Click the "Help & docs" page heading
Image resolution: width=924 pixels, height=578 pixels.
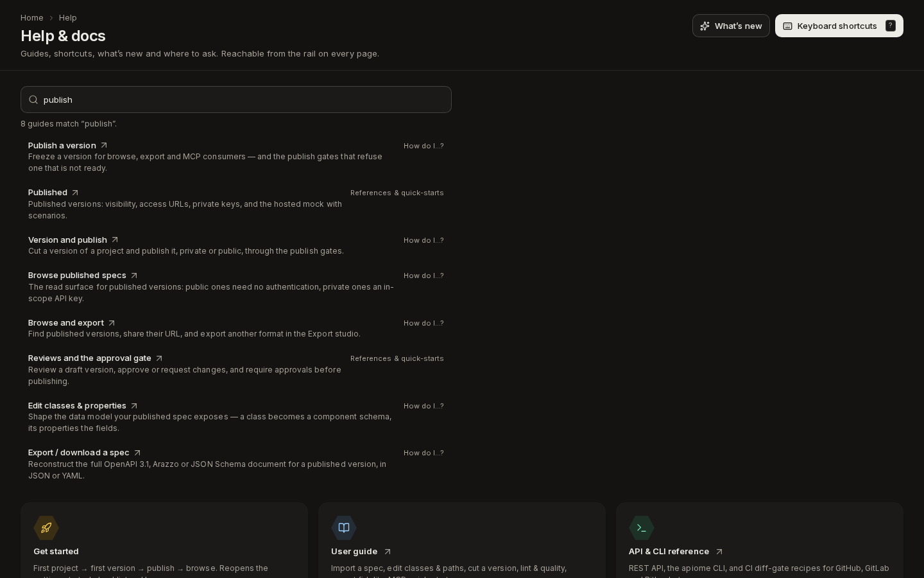(63, 36)
